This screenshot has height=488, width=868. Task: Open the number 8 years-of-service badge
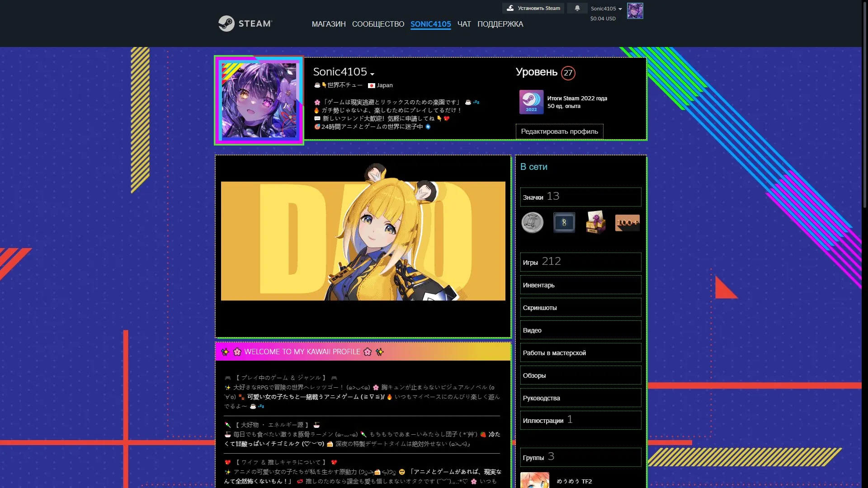564,222
